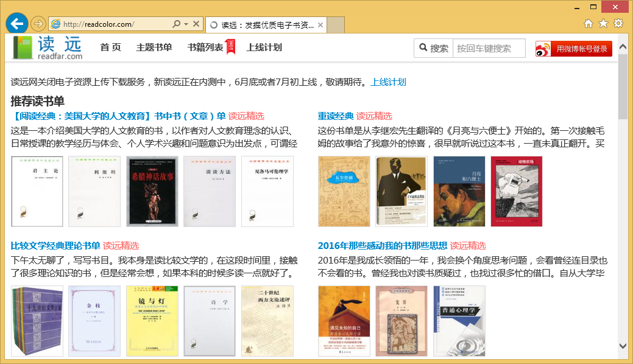The image size is (633, 364).
Task: Open the 重读经典 book list link
Action: point(336,116)
